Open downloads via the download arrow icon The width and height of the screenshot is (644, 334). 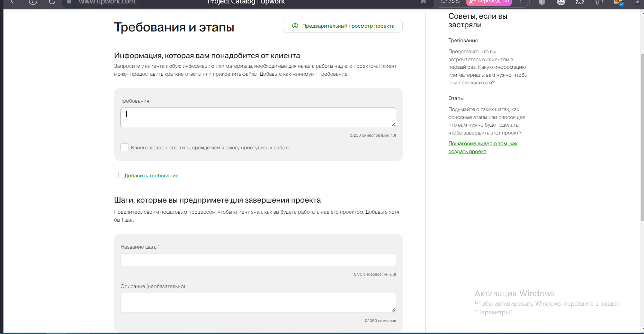point(637,2)
